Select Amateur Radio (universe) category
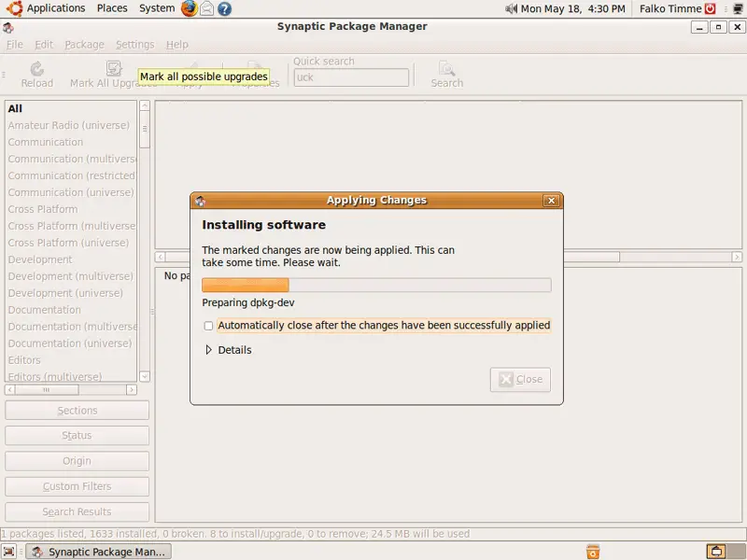 tap(71, 125)
